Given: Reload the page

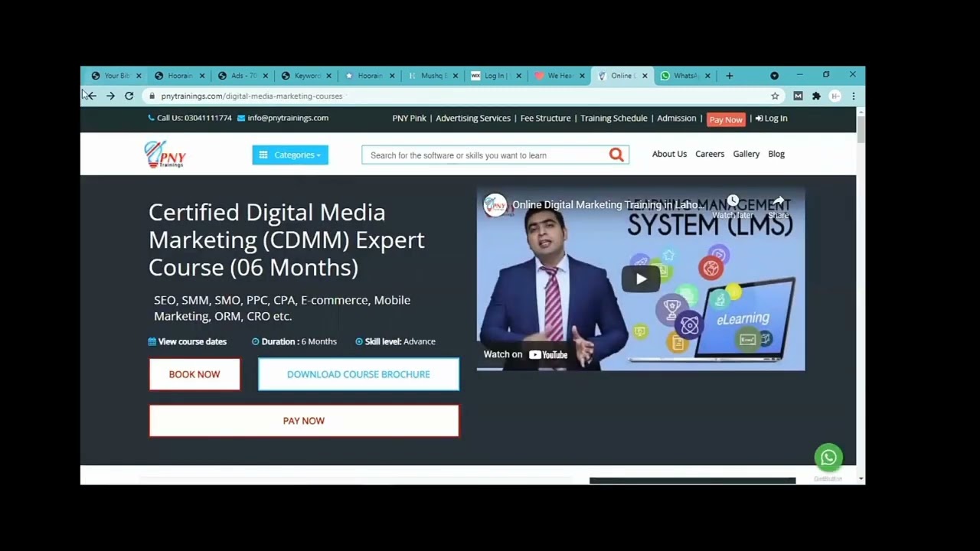Looking at the screenshot, I should (129, 96).
